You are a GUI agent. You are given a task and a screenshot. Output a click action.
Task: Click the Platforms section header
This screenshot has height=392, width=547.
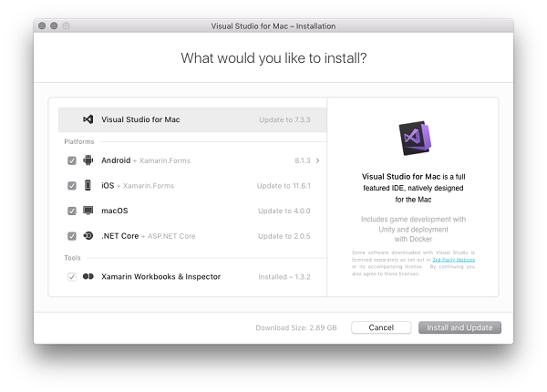pos(79,141)
